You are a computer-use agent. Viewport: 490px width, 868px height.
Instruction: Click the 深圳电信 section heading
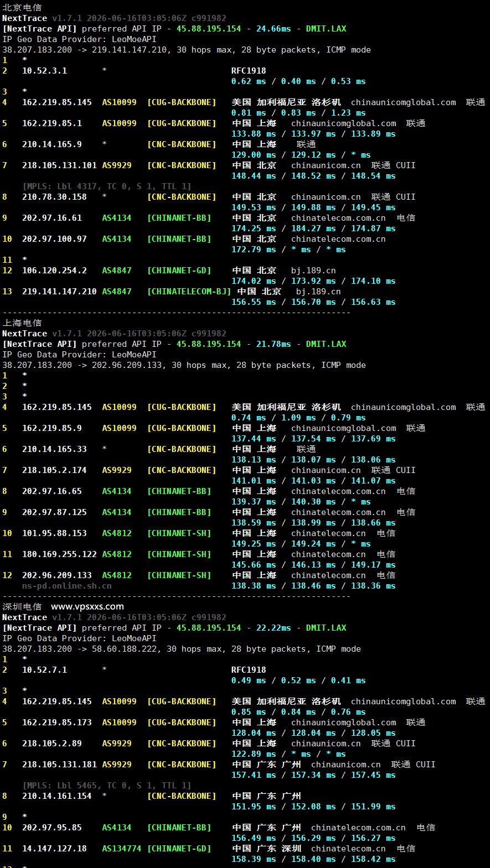tap(22, 607)
